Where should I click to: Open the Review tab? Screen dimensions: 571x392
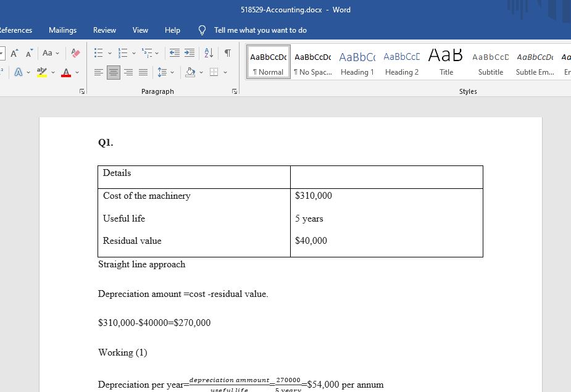(x=104, y=30)
